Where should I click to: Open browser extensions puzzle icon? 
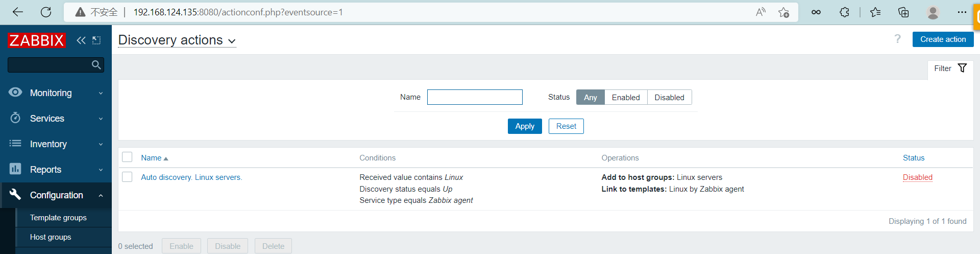pyautogui.click(x=845, y=12)
